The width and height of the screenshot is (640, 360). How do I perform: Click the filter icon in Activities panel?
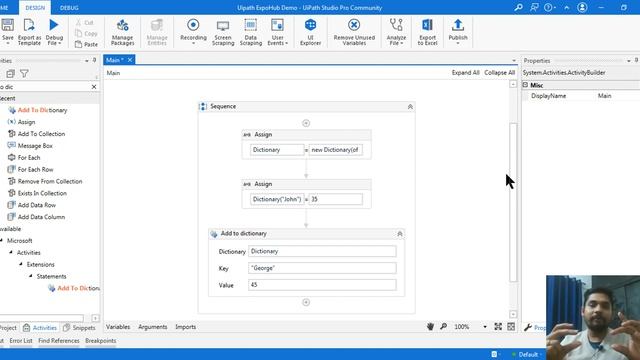[x=24, y=73]
